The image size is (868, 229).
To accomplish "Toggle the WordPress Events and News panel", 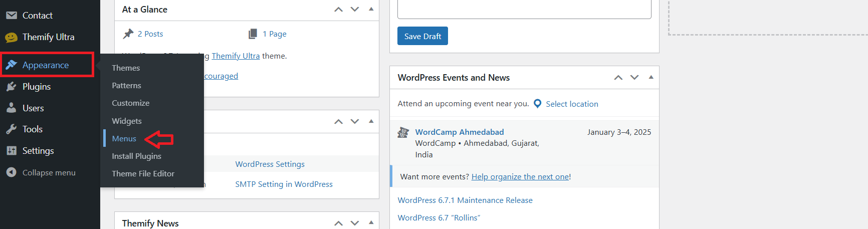I will (651, 77).
